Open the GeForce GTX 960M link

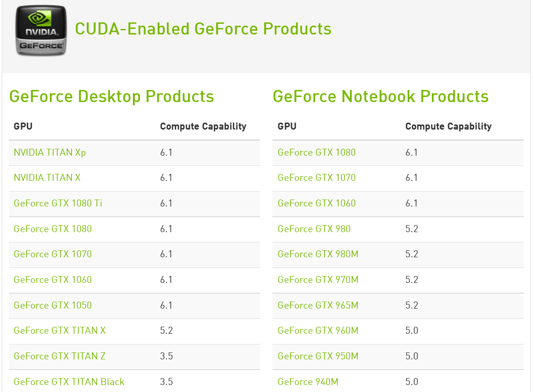pos(318,330)
